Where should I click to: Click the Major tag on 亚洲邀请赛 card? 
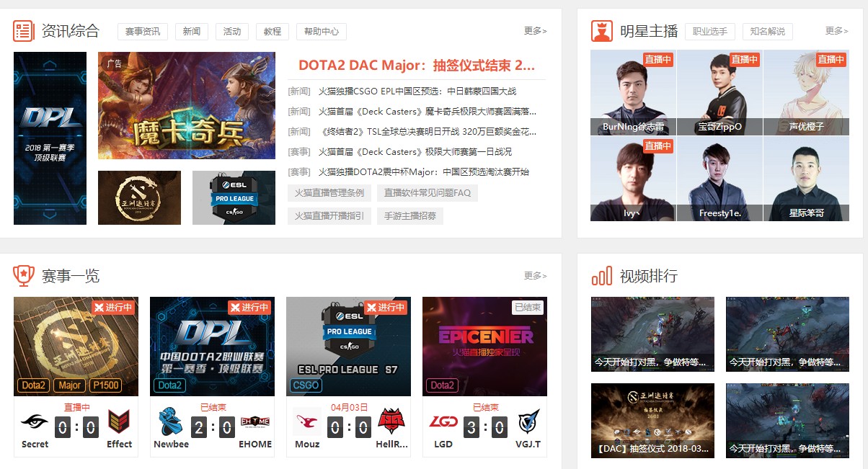(x=70, y=385)
